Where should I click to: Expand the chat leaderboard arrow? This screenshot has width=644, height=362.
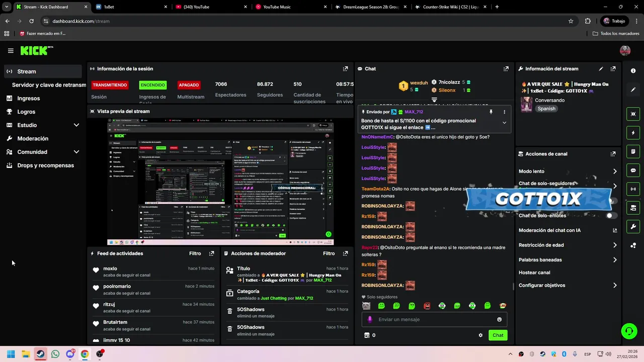434,100
